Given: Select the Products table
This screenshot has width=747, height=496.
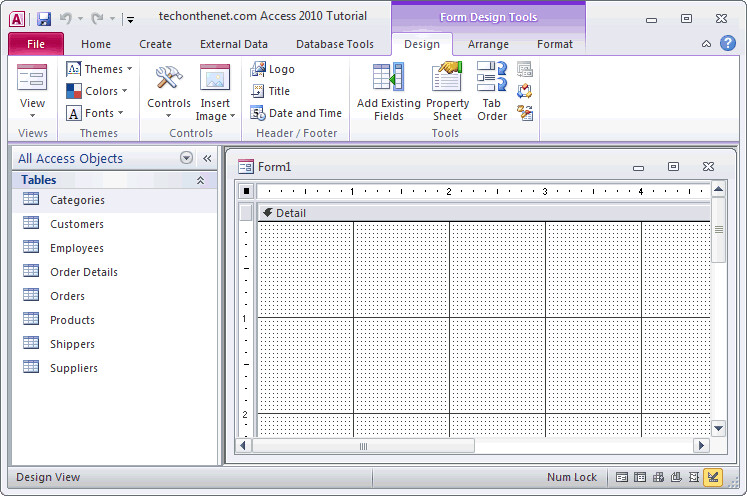Looking at the screenshot, I should click(114, 320).
